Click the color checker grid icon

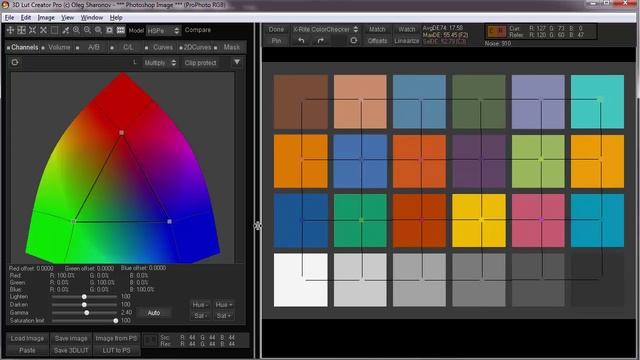[121, 30]
